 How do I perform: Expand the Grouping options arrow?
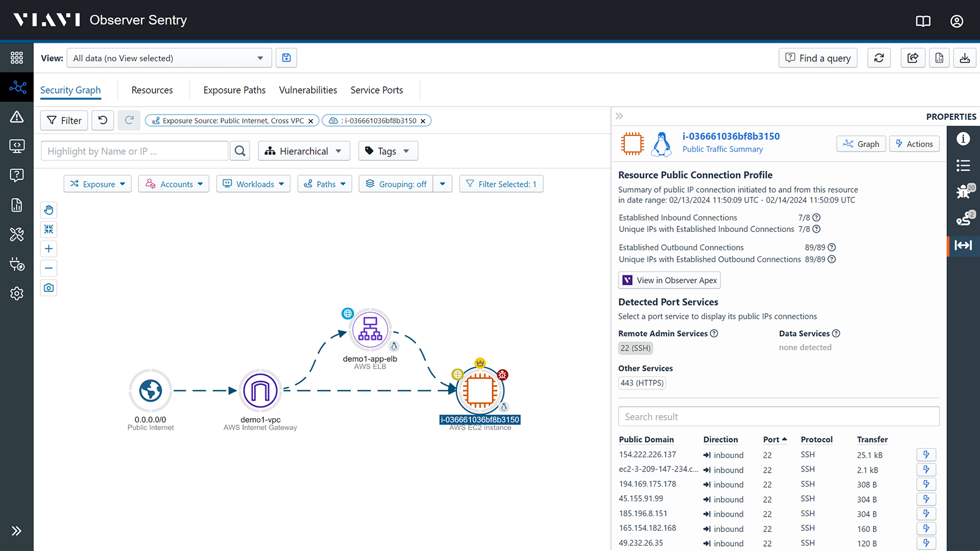click(x=442, y=184)
